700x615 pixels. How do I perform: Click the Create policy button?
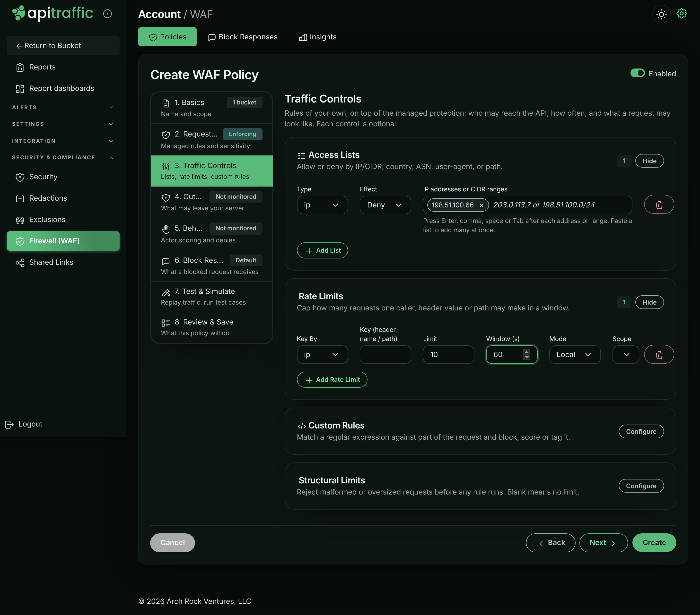(654, 542)
